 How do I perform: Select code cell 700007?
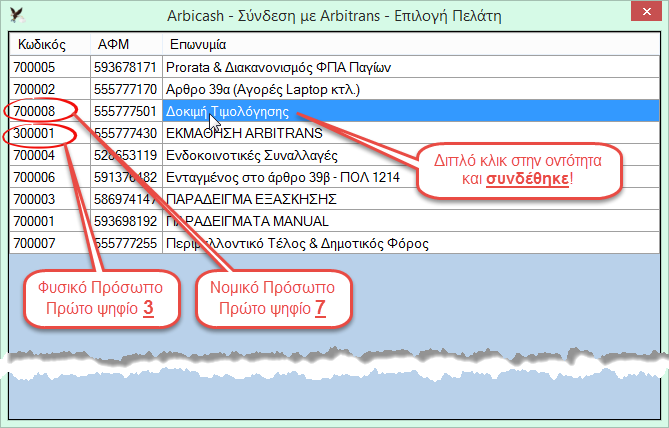[50, 243]
